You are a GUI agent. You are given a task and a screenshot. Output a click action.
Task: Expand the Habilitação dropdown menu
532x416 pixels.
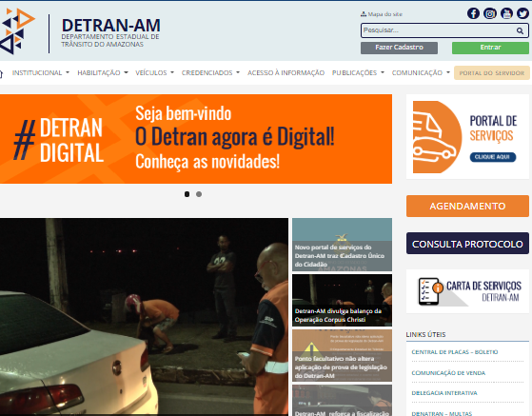pyautogui.click(x=103, y=73)
